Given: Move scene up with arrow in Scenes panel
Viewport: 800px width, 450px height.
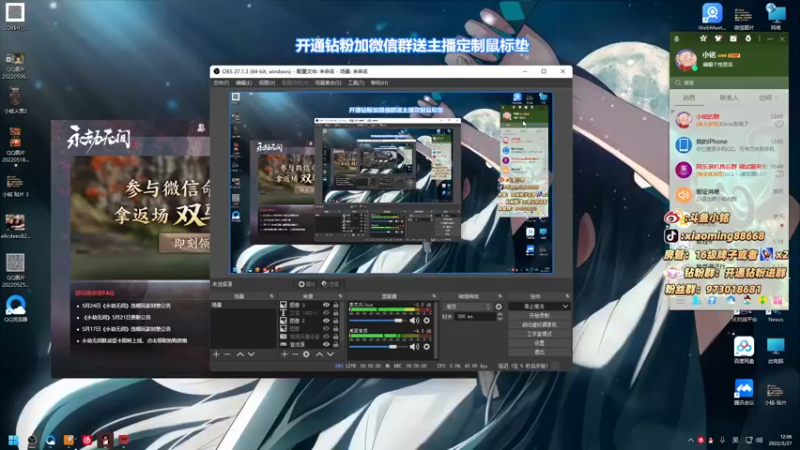Looking at the screenshot, I should [x=240, y=354].
